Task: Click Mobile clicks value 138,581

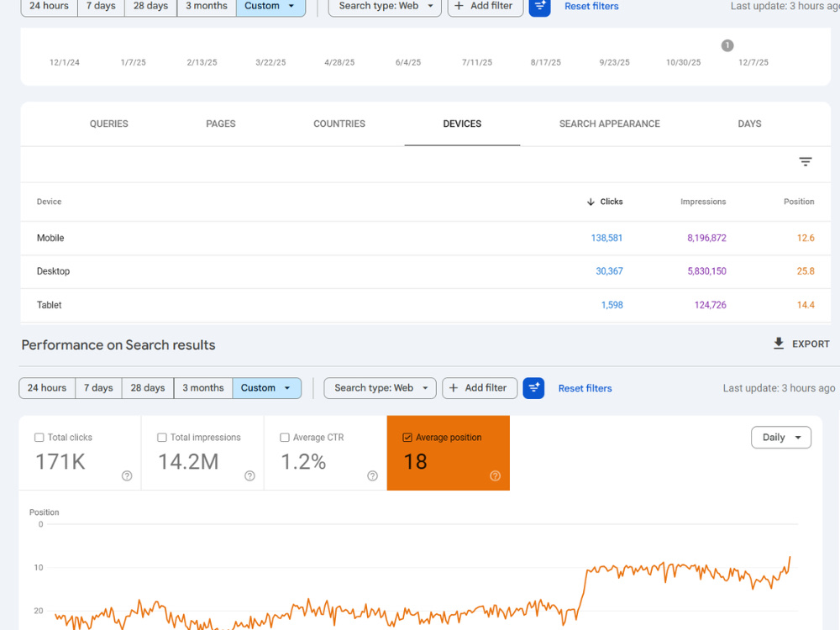Action: pyautogui.click(x=606, y=238)
